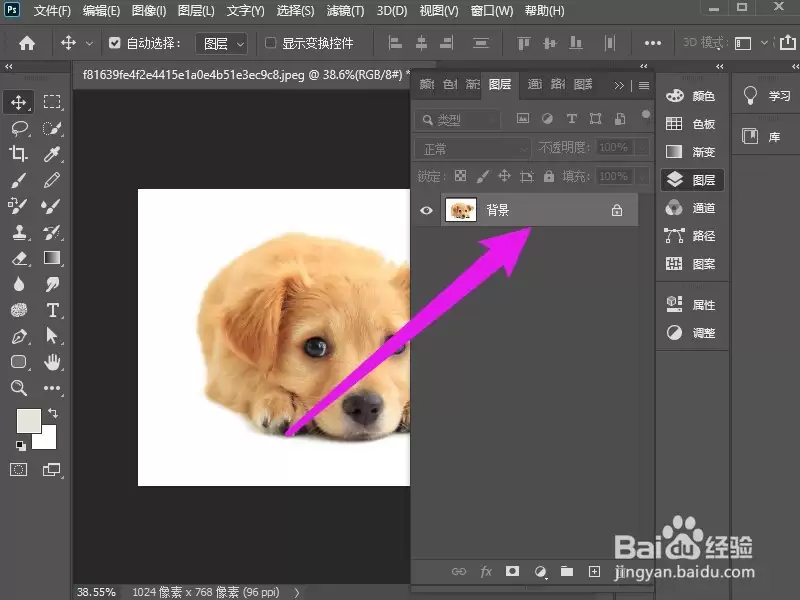Toggle lock all padlock
Viewport: 800px width, 600px height.
coord(548,176)
